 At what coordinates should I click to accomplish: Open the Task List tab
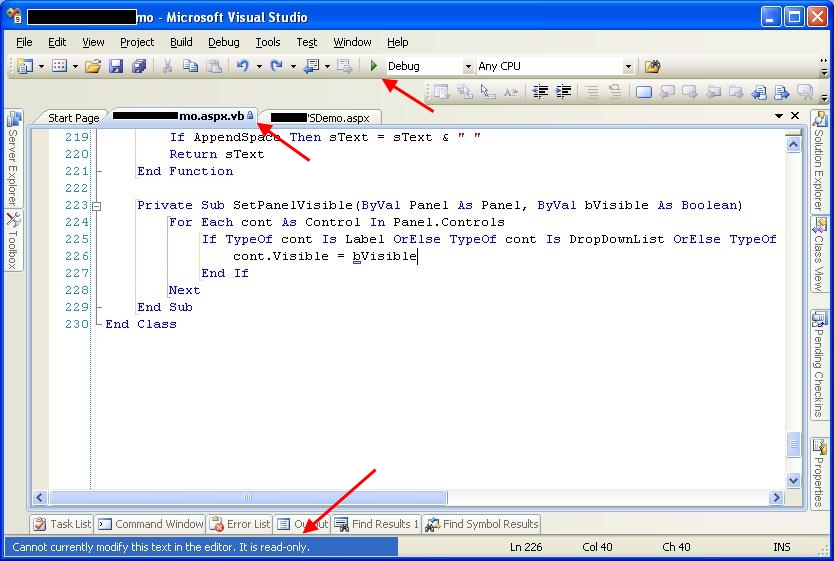pyautogui.click(x=62, y=524)
